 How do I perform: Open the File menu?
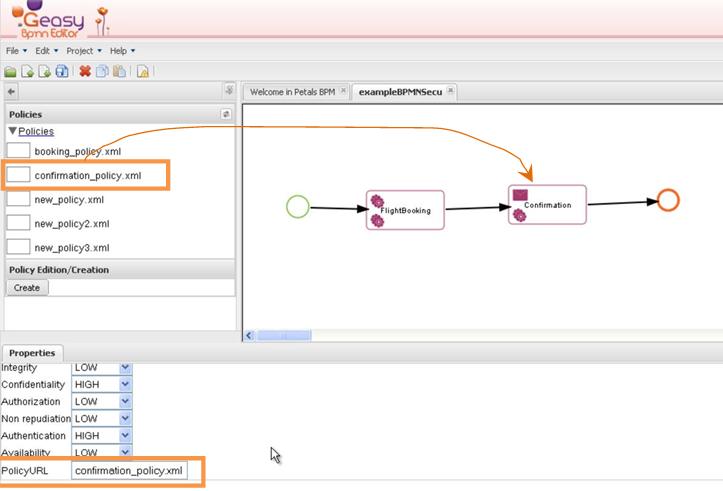tap(17, 51)
